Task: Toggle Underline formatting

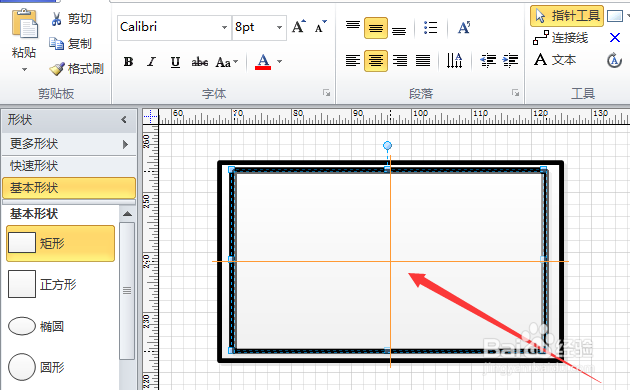Action: click(175, 62)
